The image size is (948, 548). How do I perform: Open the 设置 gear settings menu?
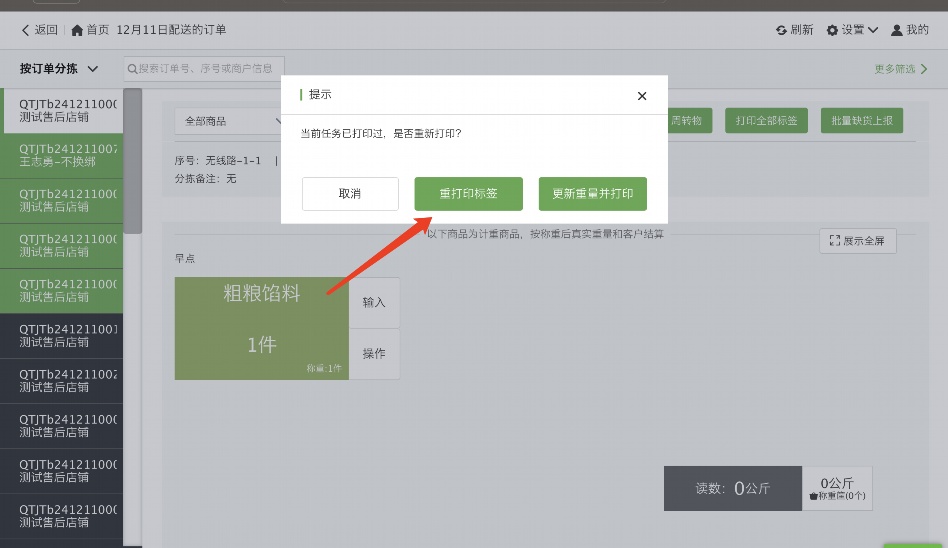[x=832, y=30]
